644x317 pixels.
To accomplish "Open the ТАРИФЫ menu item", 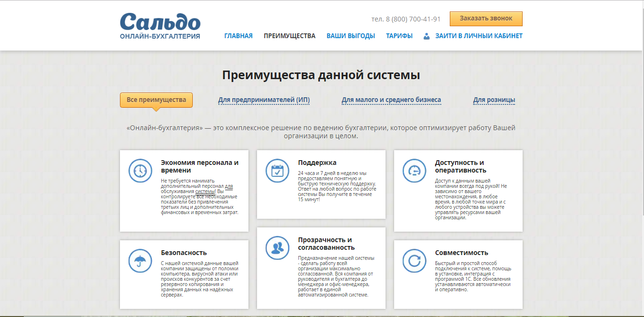I will coord(399,36).
